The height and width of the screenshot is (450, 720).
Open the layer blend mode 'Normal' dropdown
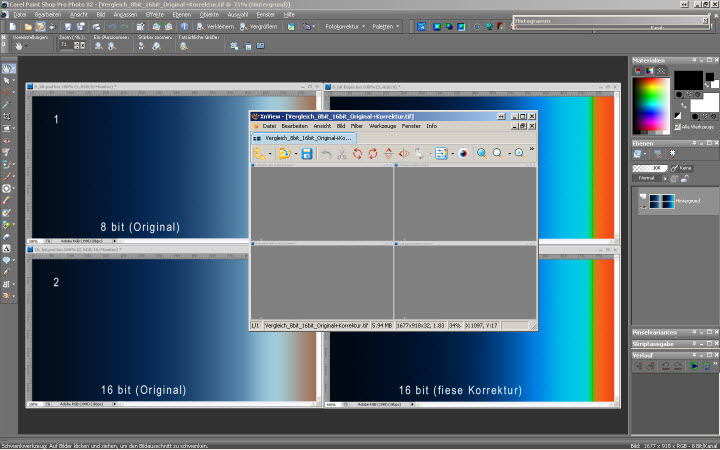pos(649,178)
